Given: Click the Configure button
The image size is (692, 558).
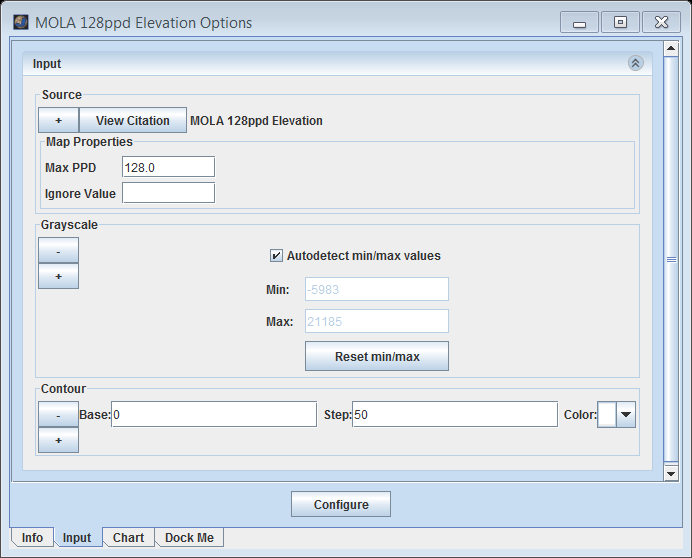Looking at the screenshot, I should [x=341, y=504].
